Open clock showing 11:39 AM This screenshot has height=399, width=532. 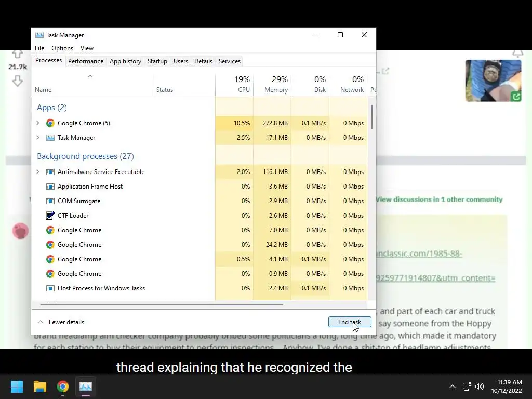click(507, 387)
